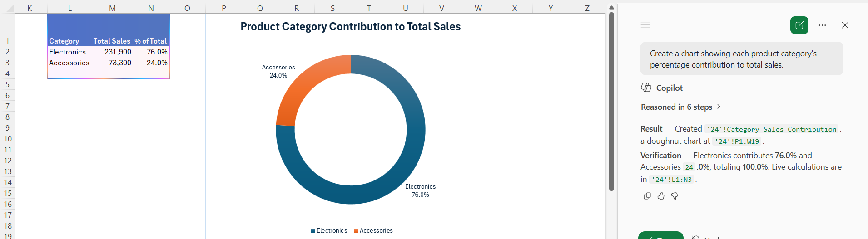Screen dimensions: 868x239
Task: Open the Category Sales Contribution chart reference
Action: click(x=772, y=129)
